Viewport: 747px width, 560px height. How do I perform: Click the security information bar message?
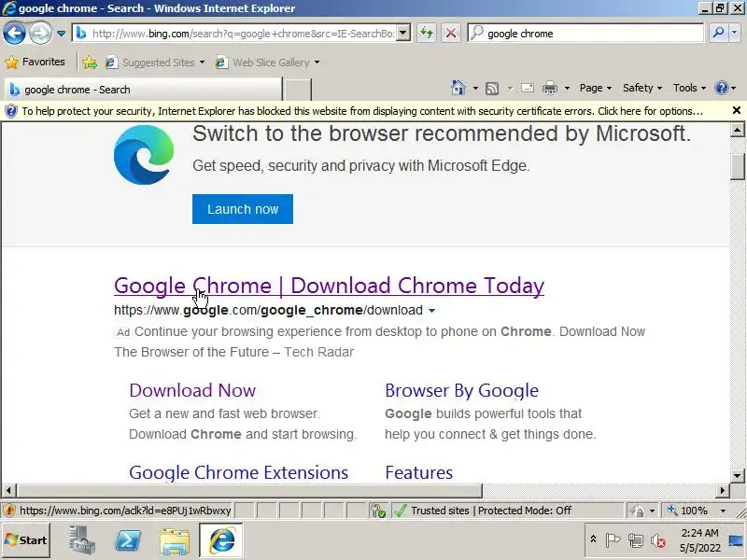tap(362, 111)
